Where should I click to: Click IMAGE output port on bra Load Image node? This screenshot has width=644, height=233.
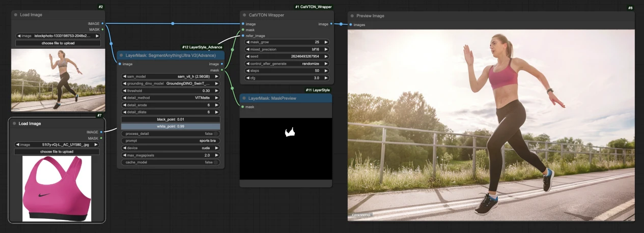pos(101,132)
